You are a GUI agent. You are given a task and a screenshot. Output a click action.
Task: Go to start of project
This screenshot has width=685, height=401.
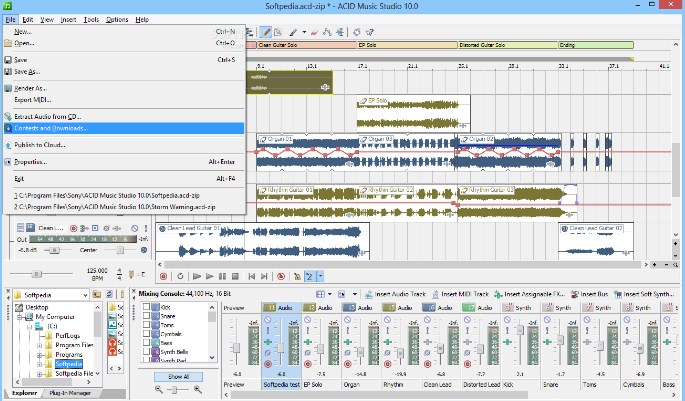coord(252,276)
